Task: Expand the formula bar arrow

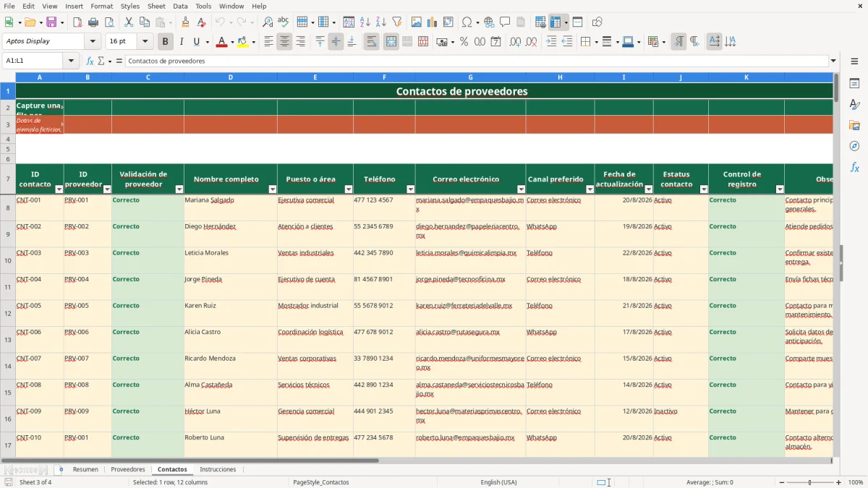Action: (833, 61)
